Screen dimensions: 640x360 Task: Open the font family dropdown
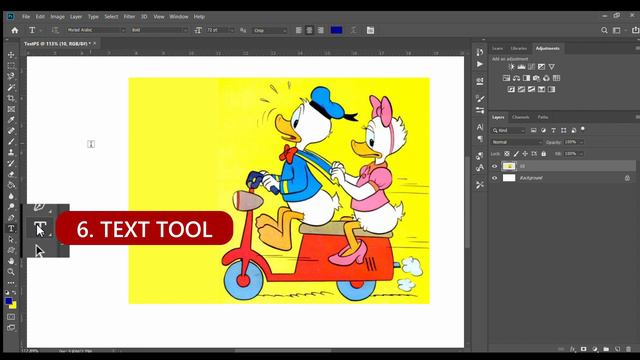coord(96,30)
